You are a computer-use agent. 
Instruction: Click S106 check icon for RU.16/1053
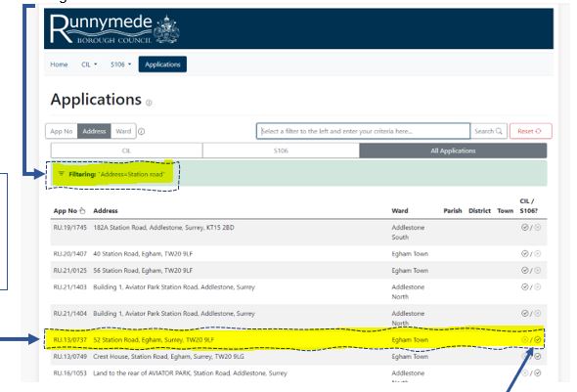coord(538,372)
